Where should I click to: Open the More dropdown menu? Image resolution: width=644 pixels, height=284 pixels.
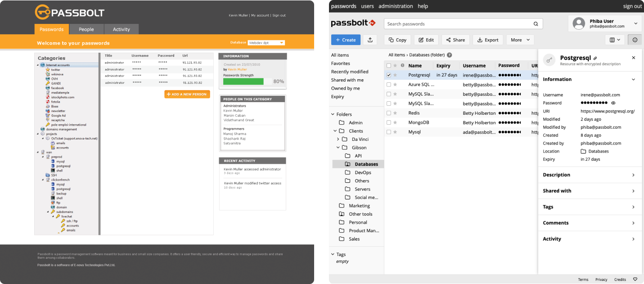pos(520,40)
